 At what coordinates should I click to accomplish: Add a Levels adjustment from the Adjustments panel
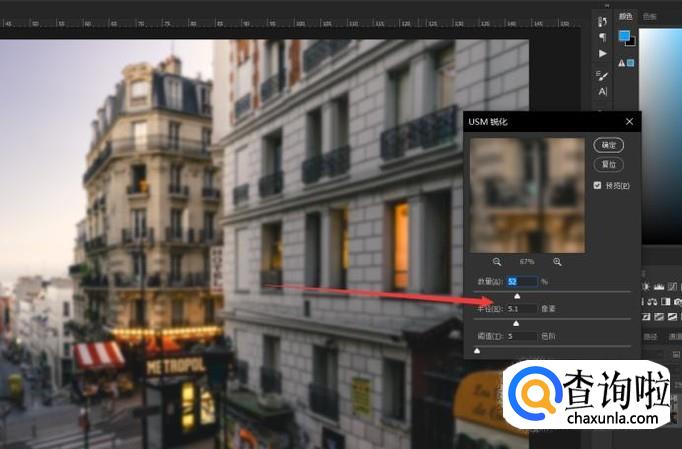click(661, 287)
